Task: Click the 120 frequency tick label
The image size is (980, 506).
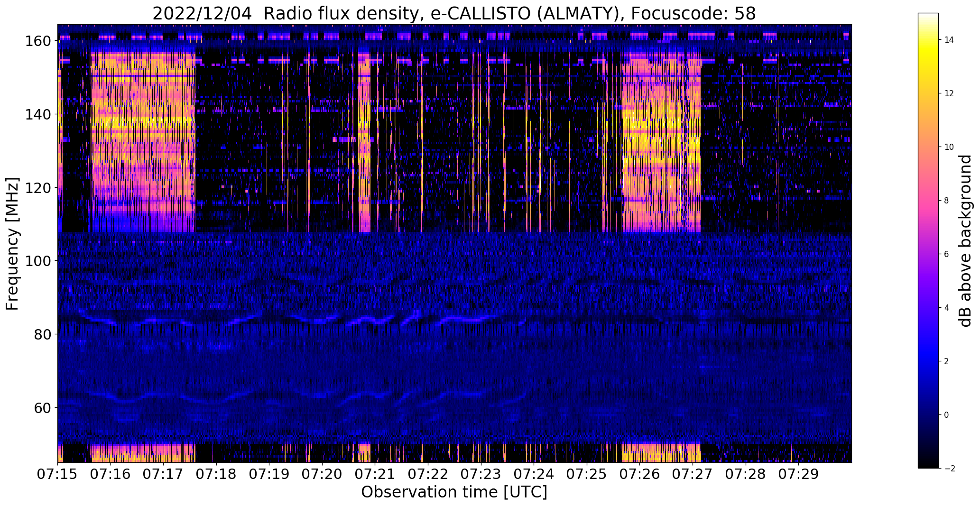Action: tap(39, 188)
